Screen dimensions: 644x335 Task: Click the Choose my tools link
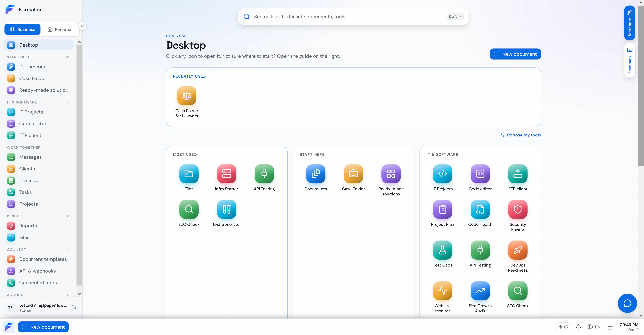tap(520, 135)
